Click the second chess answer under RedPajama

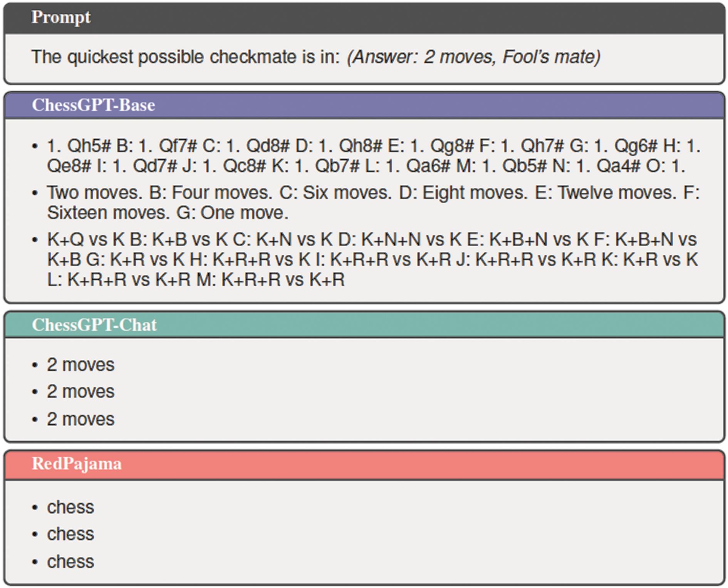point(70,534)
